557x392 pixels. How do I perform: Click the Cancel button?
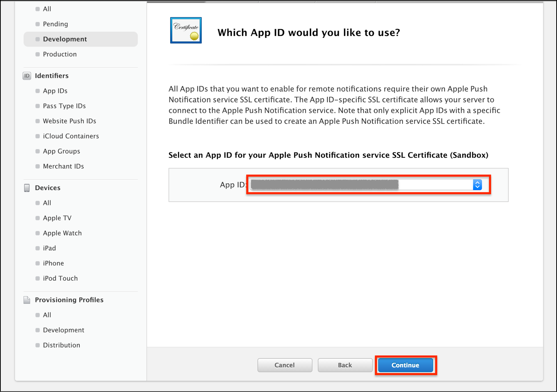pos(284,365)
